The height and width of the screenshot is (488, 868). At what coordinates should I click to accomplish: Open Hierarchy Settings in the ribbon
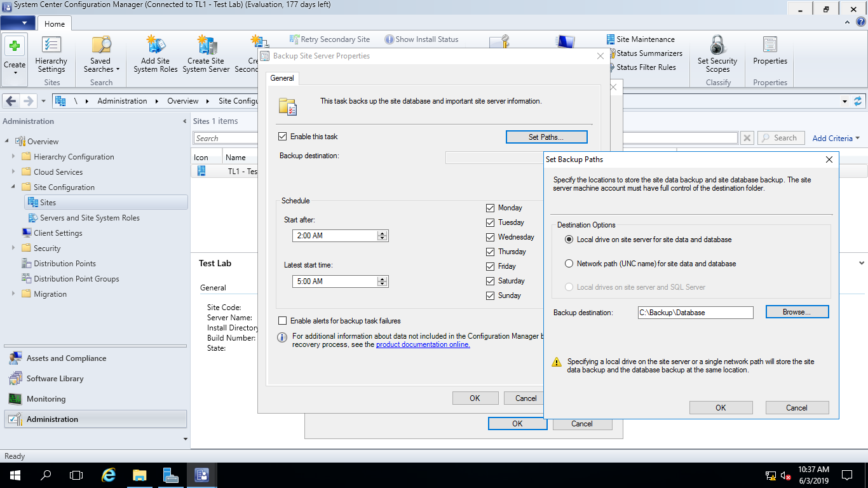click(51, 55)
